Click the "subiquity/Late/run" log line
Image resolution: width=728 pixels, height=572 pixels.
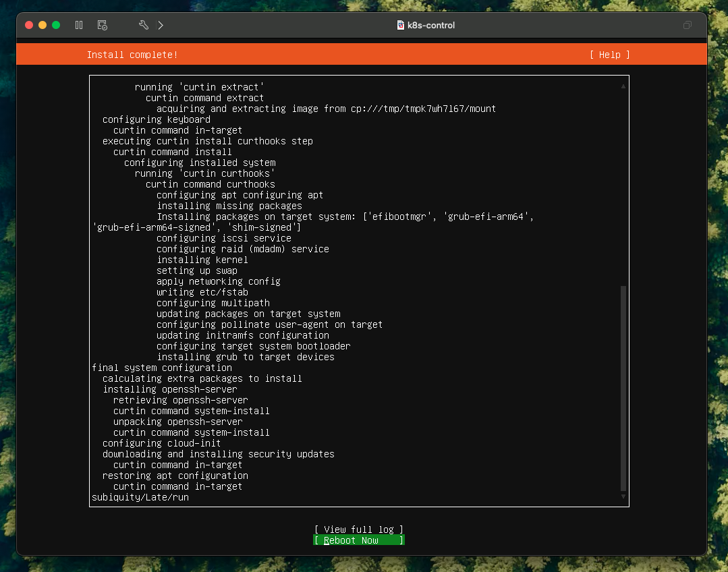140,497
